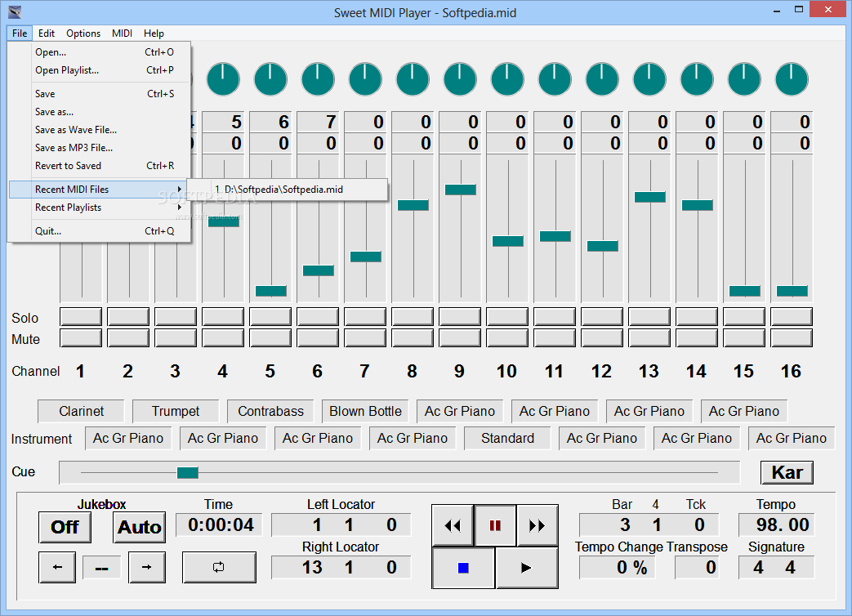Click the app icon in the title bar
The height and width of the screenshot is (616, 852).
pos(15,12)
